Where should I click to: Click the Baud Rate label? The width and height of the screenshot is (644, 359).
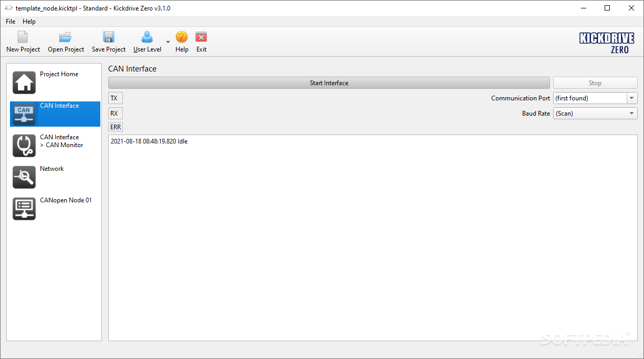point(536,114)
